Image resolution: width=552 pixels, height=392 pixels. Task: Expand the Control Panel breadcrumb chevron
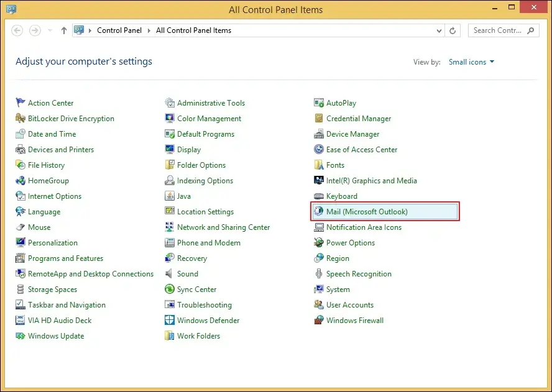tap(149, 30)
